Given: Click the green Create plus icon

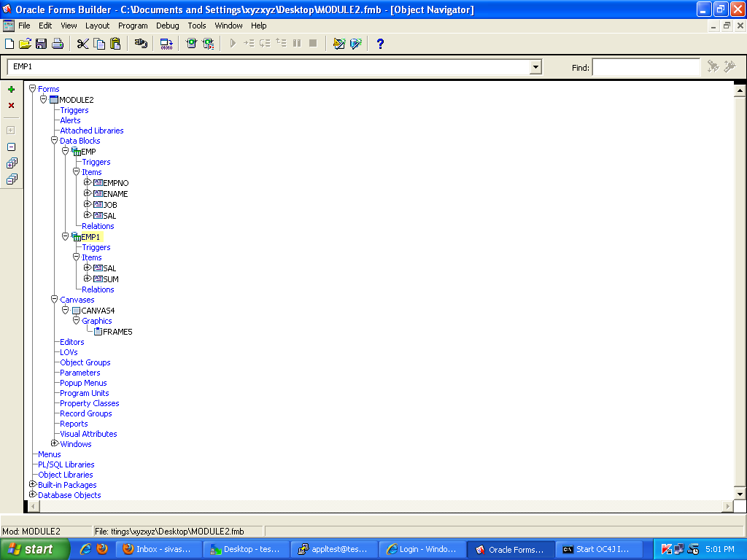Looking at the screenshot, I should click(x=12, y=90).
